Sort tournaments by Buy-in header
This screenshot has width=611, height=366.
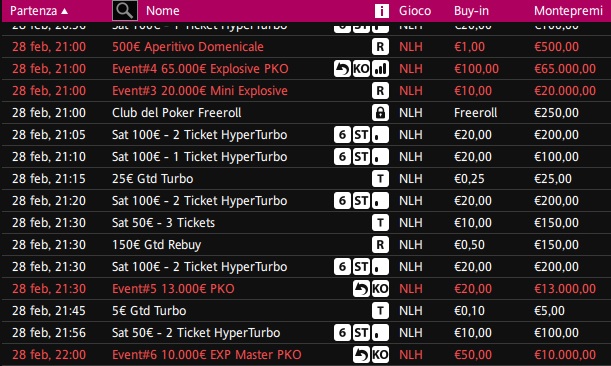[x=471, y=11]
